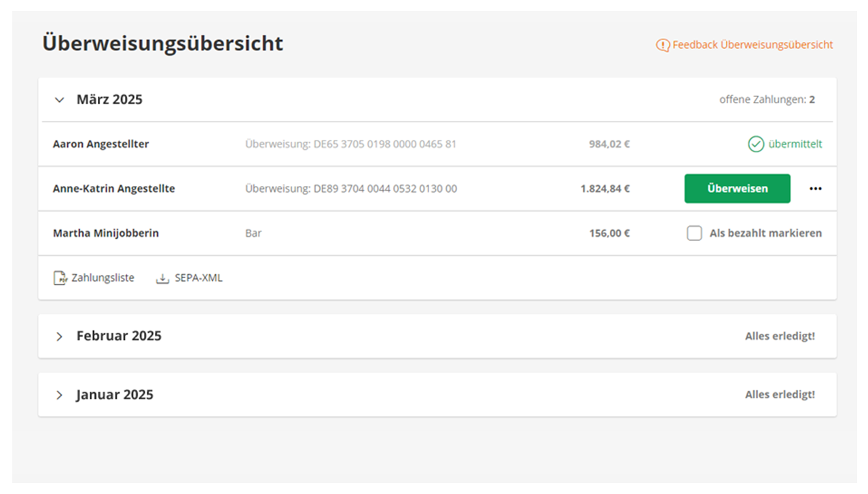Click the März 2025 heading
Screen dimensions: 868x494
[x=109, y=100]
